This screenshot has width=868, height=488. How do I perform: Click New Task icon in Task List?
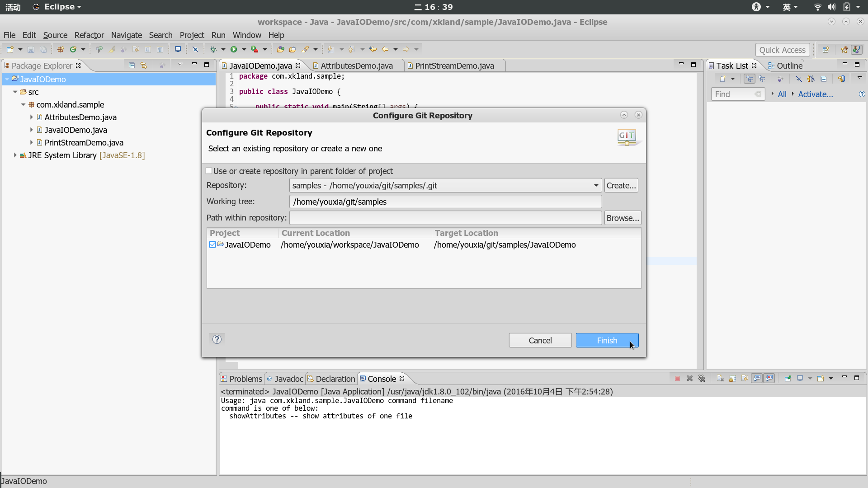pyautogui.click(x=723, y=79)
